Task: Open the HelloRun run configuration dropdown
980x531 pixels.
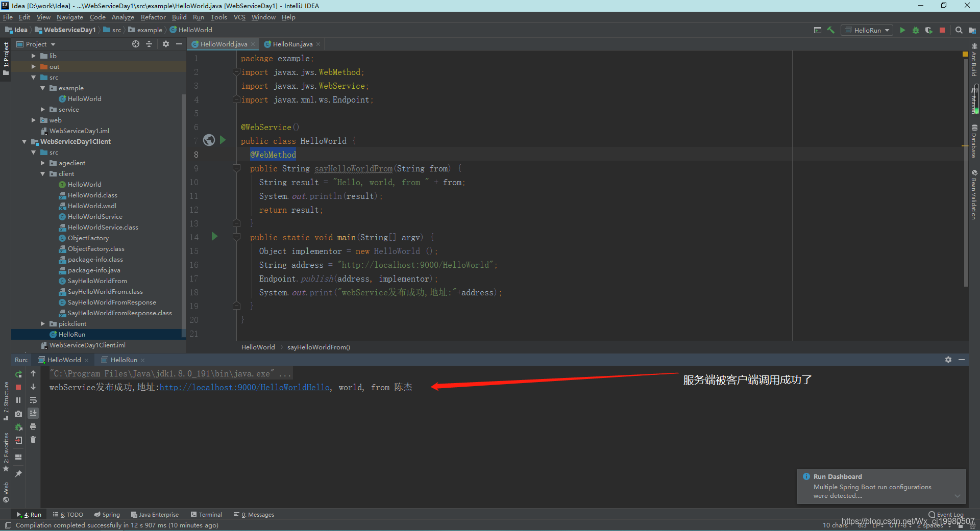Action: point(867,30)
